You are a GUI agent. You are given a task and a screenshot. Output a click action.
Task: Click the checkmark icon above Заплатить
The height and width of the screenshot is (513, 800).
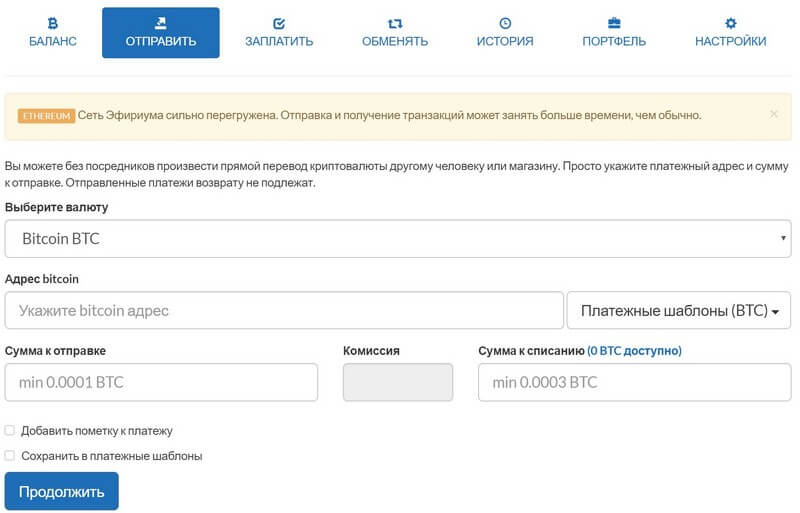tap(279, 22)
